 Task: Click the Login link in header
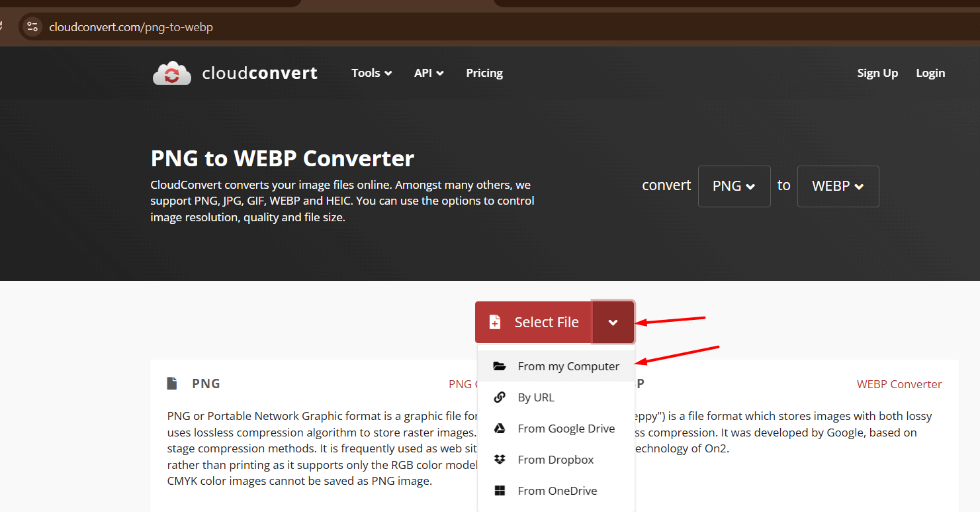coord(930,73)
